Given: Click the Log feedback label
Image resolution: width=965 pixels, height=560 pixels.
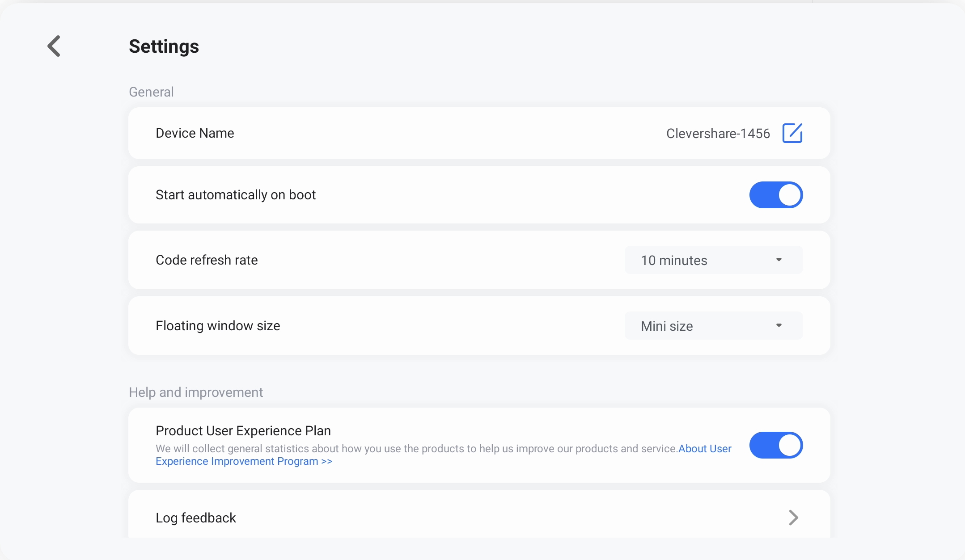Looking at the screenshot, I should click(x=196, y=518).
